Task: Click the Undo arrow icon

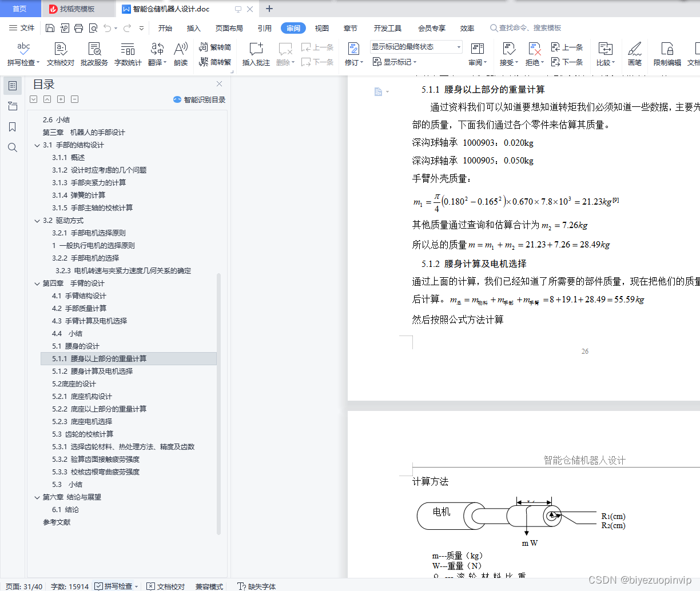Action: pyautogui.click(x=108, y=28)
